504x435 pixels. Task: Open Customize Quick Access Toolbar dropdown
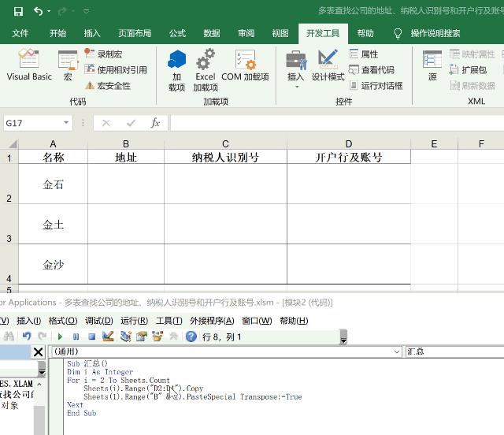point(86,12)
